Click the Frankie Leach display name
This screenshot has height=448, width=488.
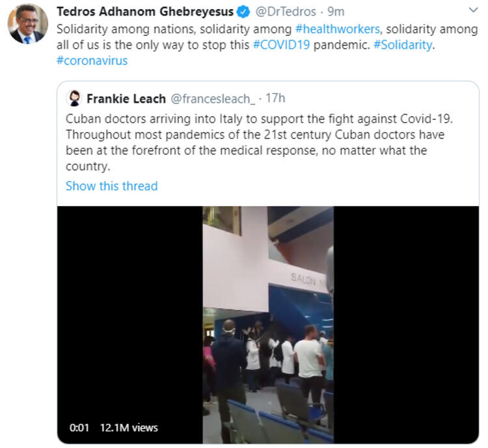pyautogui.click(x=126, y=99)
